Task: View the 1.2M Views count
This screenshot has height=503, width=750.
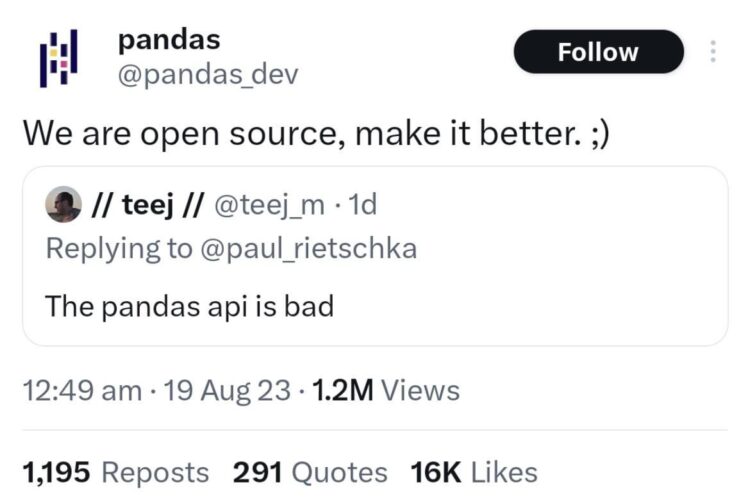Action: [x=386, y=390]
